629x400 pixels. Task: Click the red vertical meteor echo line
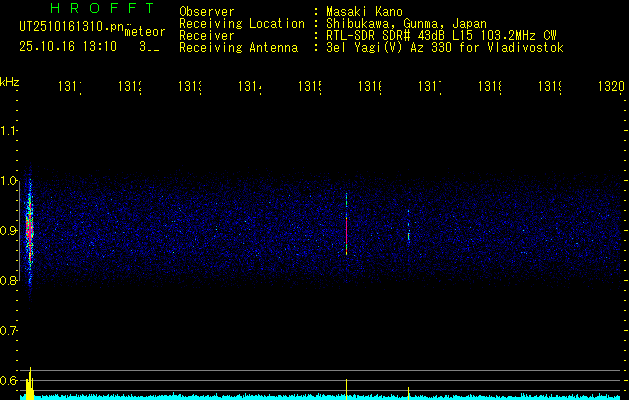346,232
